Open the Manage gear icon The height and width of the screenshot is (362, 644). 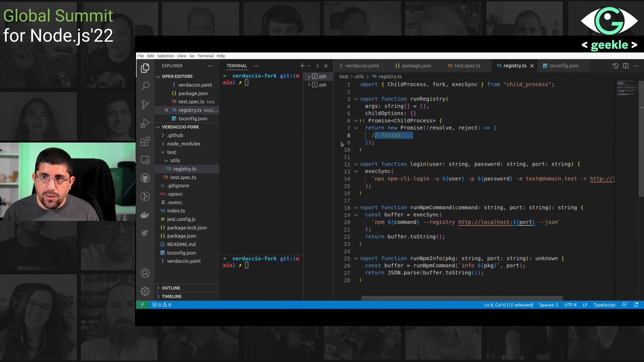(145, 291)
